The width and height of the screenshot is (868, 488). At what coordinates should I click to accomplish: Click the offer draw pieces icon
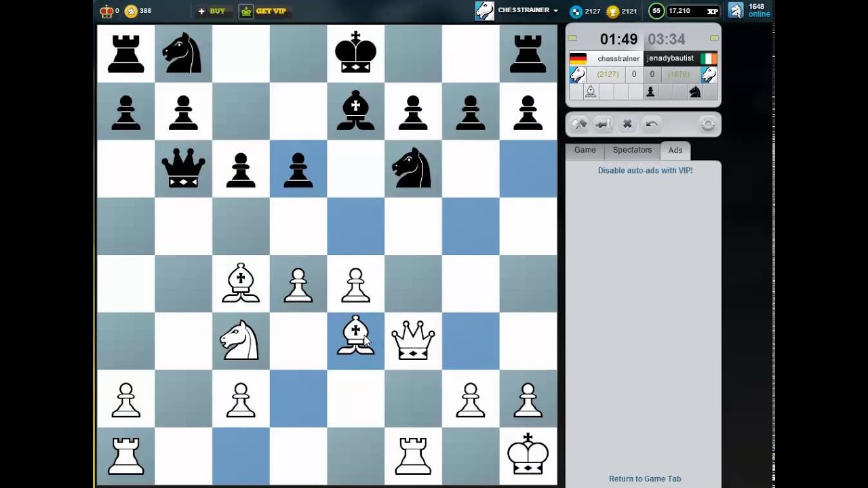pyautogui.click(x=603, y=124)
